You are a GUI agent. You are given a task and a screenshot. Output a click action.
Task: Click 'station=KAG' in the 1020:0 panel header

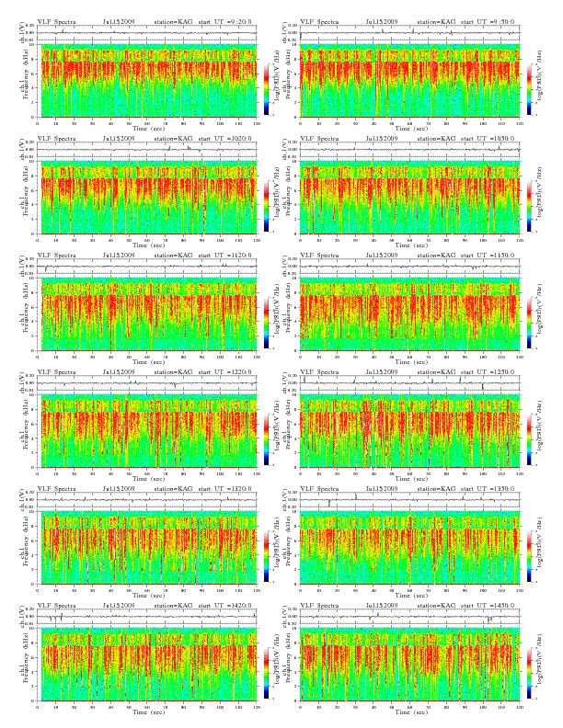pos(173,139)
